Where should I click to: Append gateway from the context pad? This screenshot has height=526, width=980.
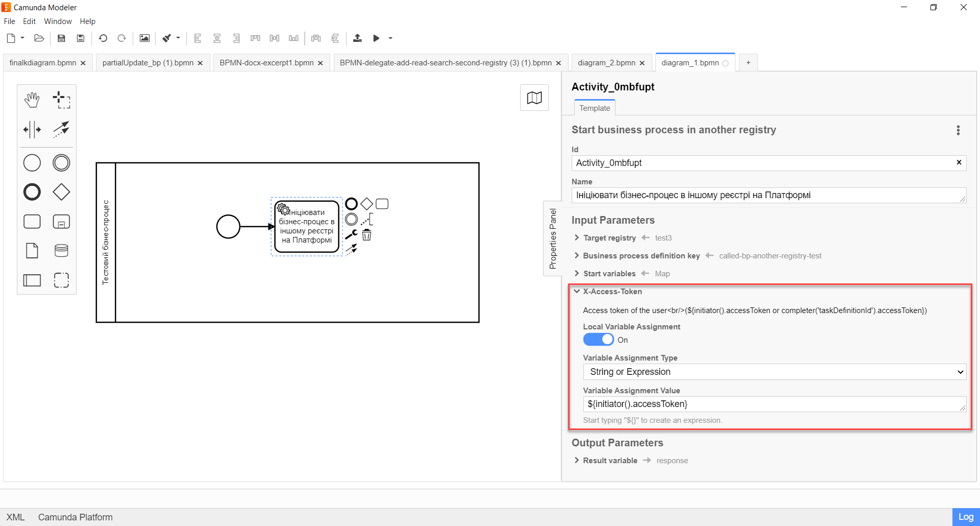[x=366, y=204]
